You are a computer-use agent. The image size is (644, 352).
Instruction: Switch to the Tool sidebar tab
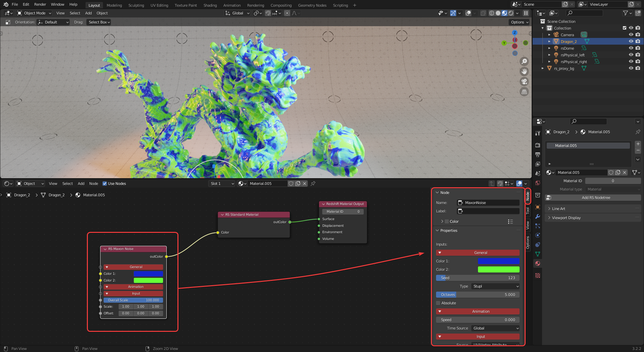[x=528, y=211]
